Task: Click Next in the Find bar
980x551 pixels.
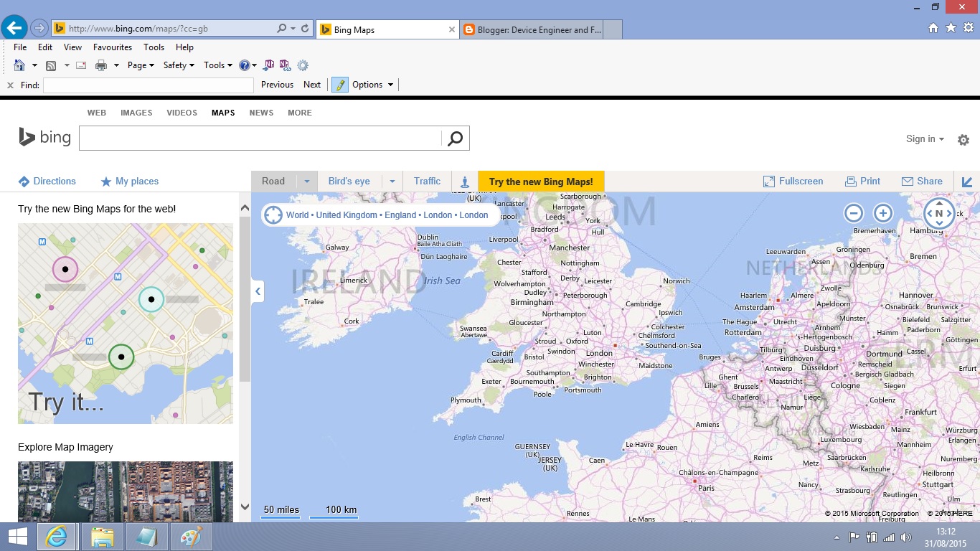Action: pos(312,85)
